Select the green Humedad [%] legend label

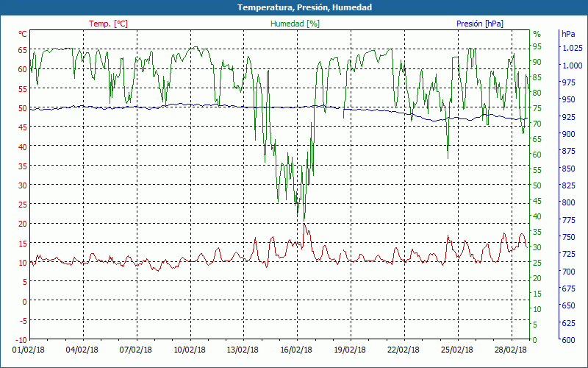[295, 24]
